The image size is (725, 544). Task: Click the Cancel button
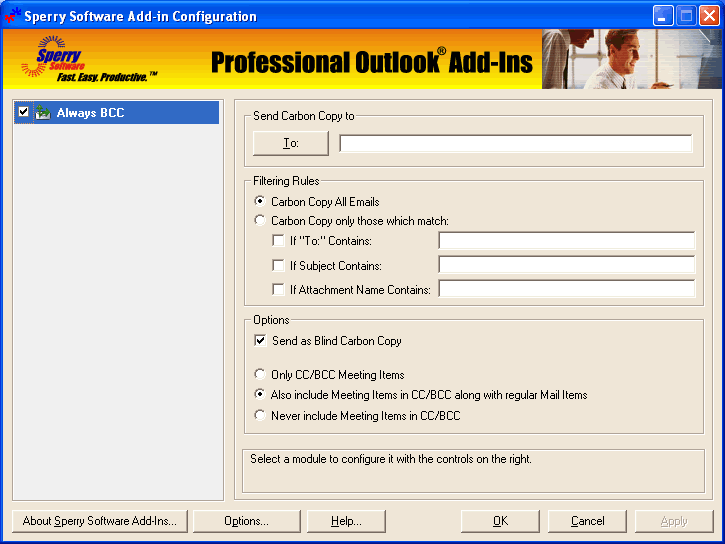tap(587, 521)
